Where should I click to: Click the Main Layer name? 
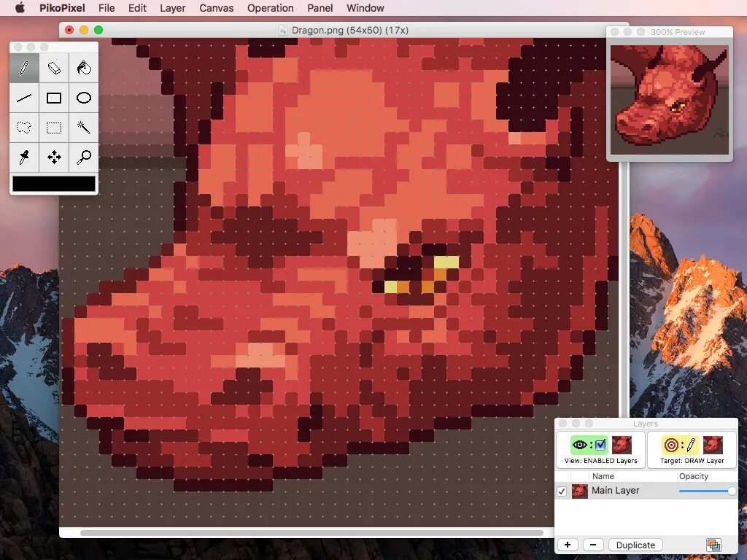pyautogui.click(x=615, y=491)
